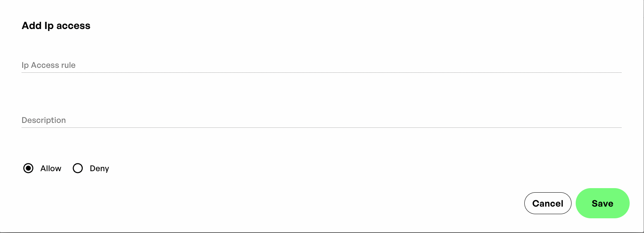Viewport: 644px width, 233px height.
Task: Click the word "access" in dialog title
Action: point(73,26)
